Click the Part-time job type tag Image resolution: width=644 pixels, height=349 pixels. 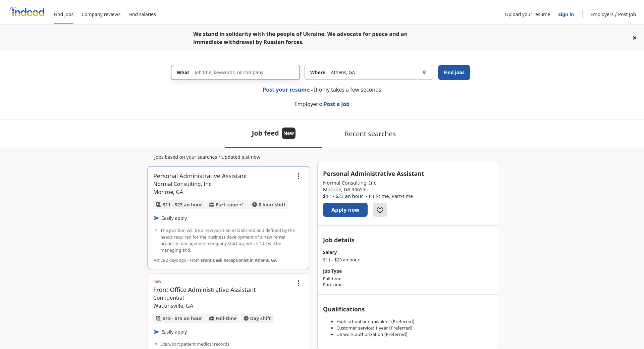(x=227, y=205)
